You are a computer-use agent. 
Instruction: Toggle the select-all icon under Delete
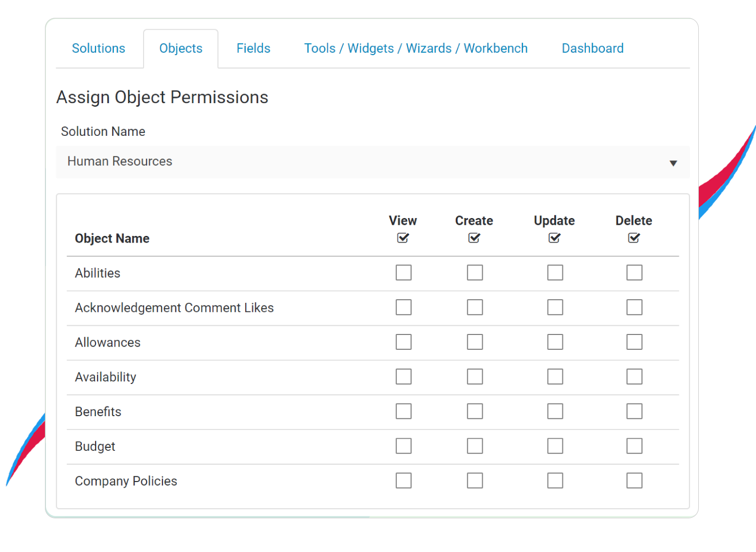tap(633, 237)
